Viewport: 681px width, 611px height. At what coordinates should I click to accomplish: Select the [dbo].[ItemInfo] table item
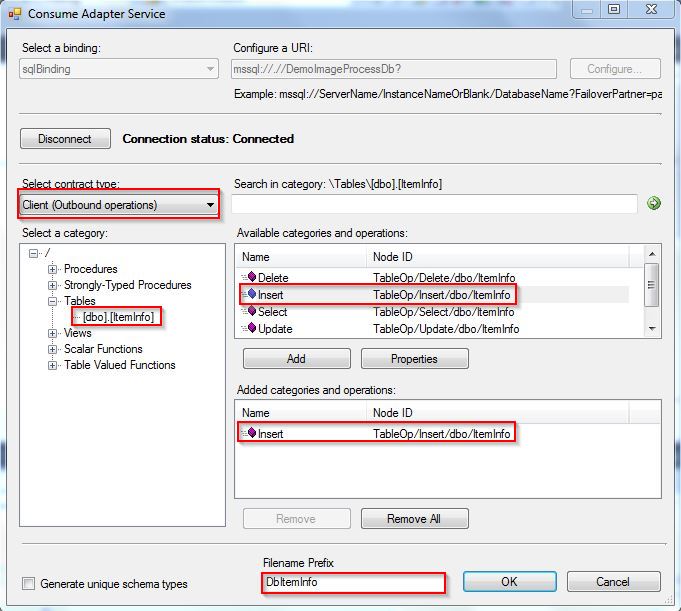click(118, 317)
